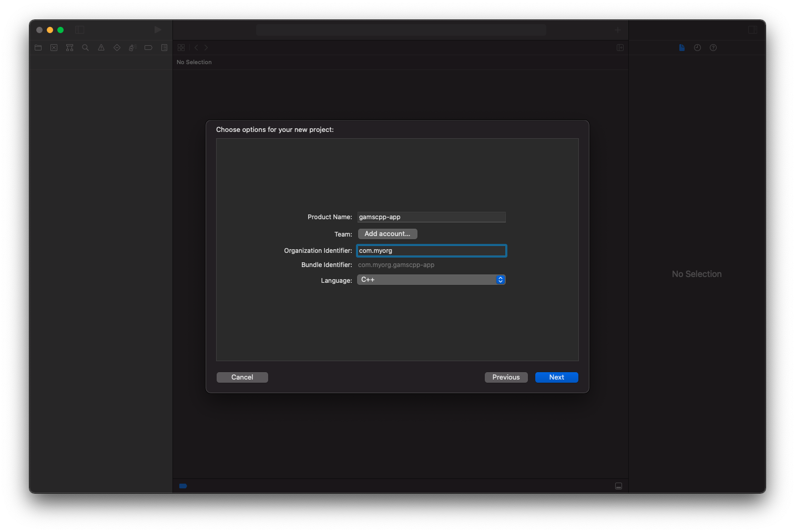This screenshot has height=532, width=795.
Task: Show the History inspector clock icon
Action: click(697, 48)
